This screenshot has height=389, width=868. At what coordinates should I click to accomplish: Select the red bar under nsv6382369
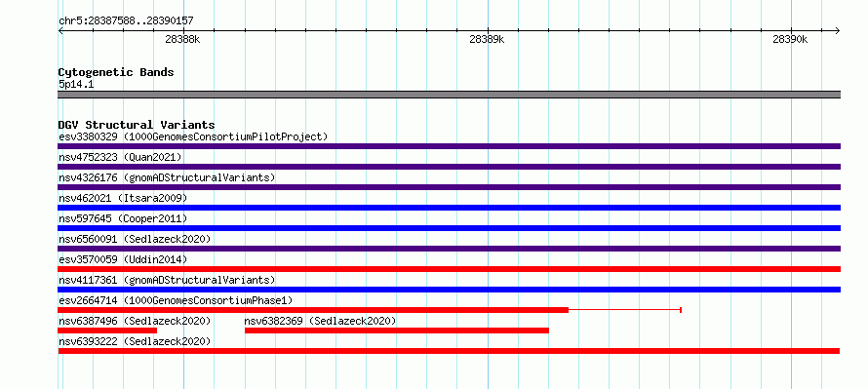click(396, 331)
